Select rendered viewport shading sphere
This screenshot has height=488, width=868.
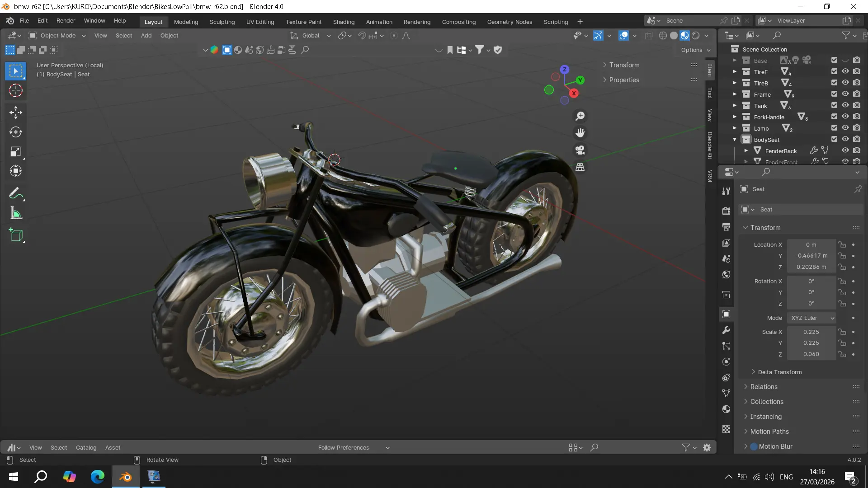pyautogui.click(x=696, y=36)
